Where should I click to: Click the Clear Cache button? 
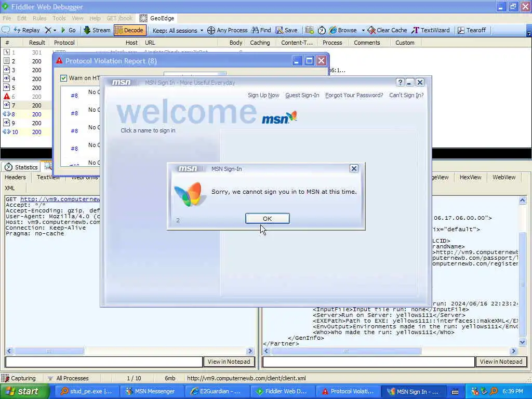pos(387,30)
